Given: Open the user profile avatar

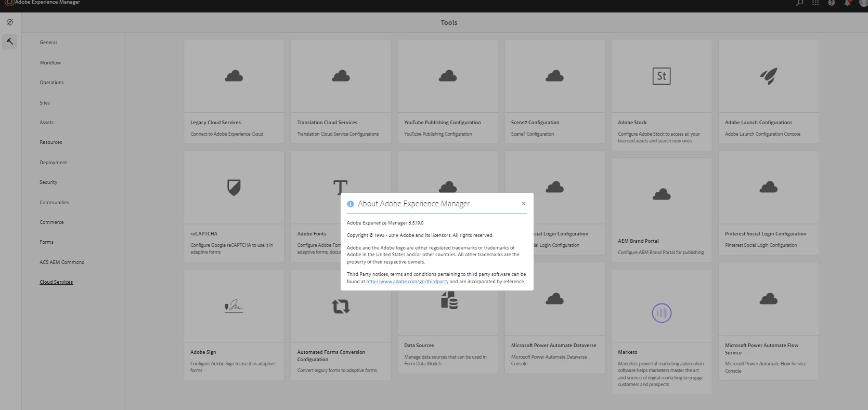Looking at the screenshot, I should 863,3.
